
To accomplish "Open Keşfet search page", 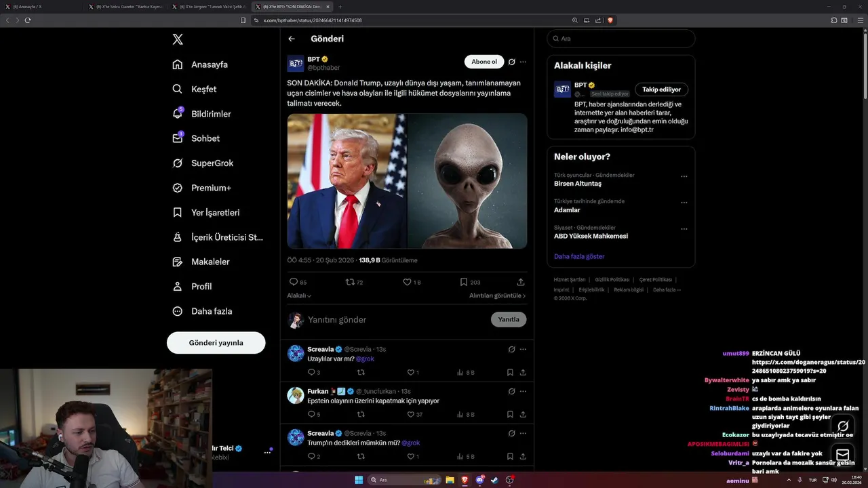I will [195, 89].
